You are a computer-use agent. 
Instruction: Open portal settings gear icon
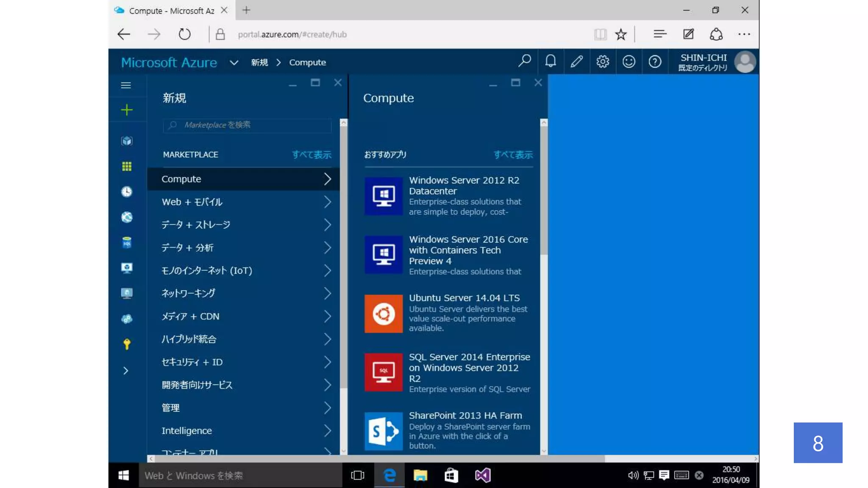(603, 62)
